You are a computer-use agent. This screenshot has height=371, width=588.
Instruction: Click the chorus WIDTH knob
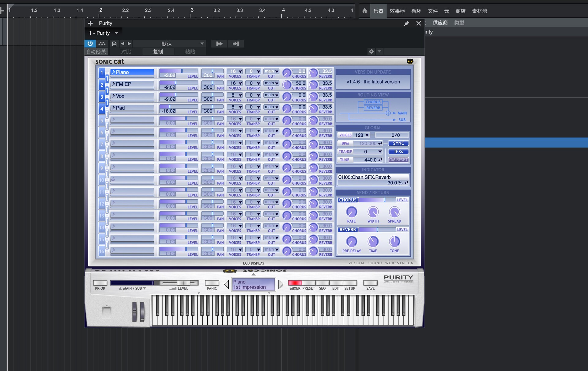[373, 212]
